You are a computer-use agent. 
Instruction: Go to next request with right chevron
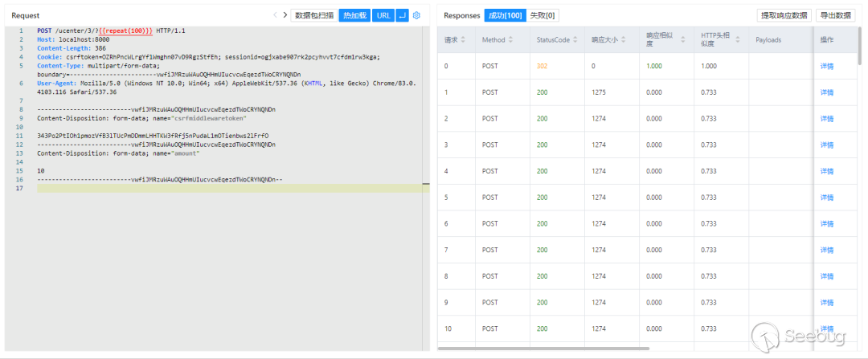click(285, 15)
